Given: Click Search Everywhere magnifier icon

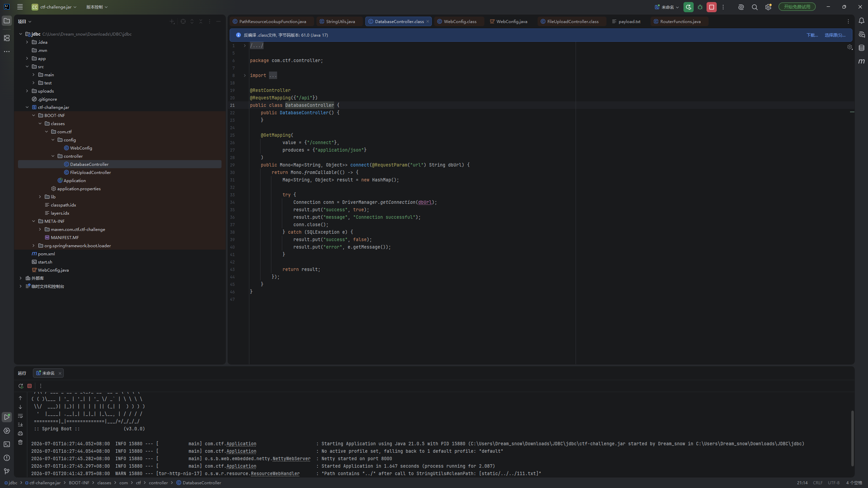Looking at the screenshot, I should tap(755, 7).
